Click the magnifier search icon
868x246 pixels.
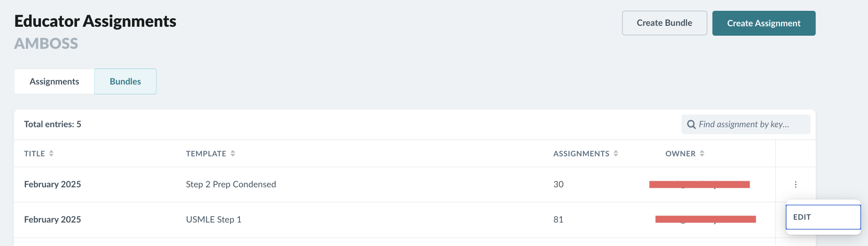[x=691, y=124]
